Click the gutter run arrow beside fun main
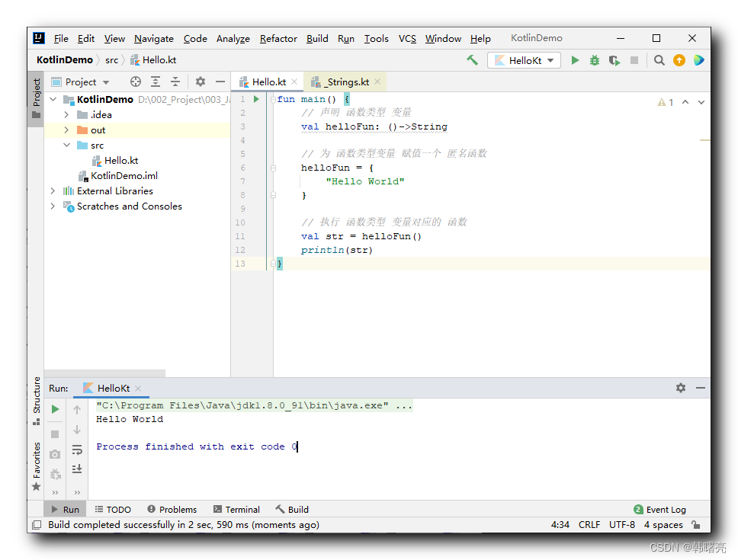The height and width of the screenshot is (560, 738). coord(256,99)
